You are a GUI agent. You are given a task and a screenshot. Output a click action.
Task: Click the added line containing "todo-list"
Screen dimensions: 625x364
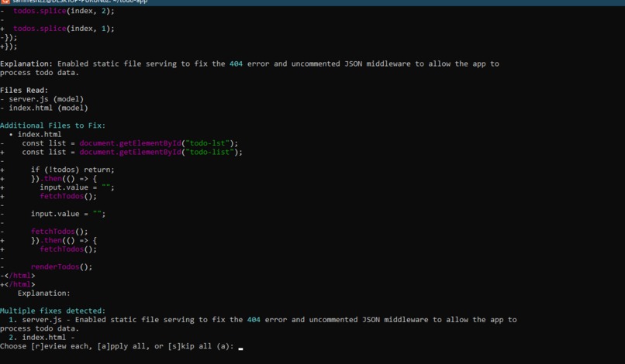(121, 152)
